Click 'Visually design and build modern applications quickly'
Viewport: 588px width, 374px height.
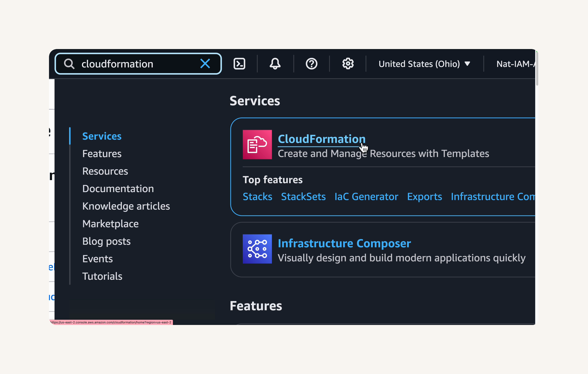[401, 258]
